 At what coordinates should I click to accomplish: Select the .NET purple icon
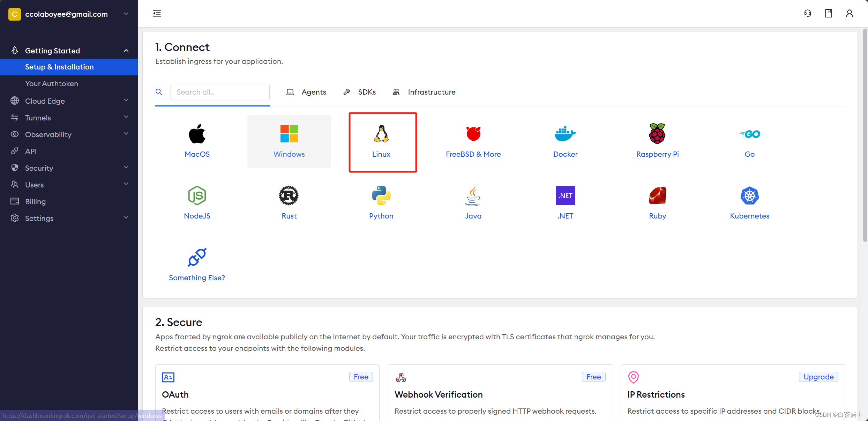click(x=565, y=195)
